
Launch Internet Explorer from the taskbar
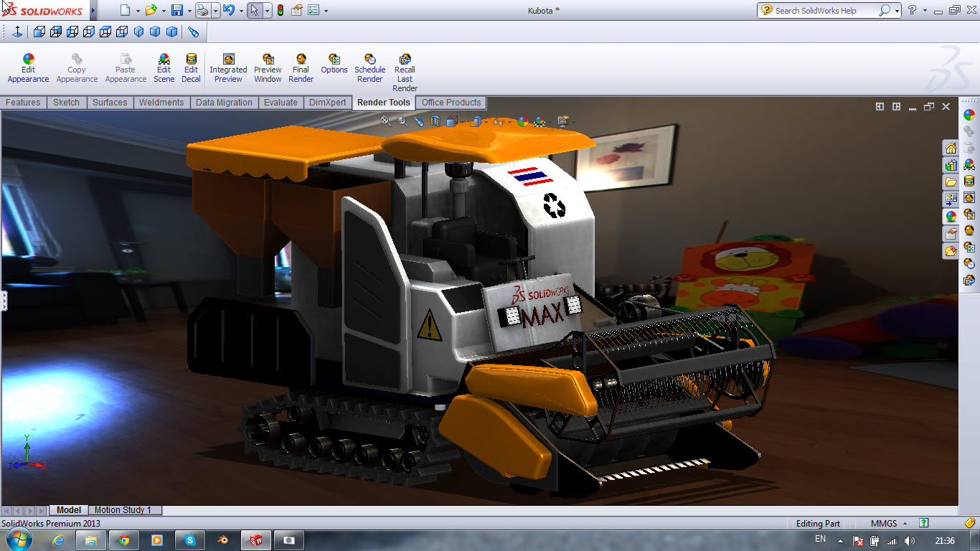tap(59, 540)
